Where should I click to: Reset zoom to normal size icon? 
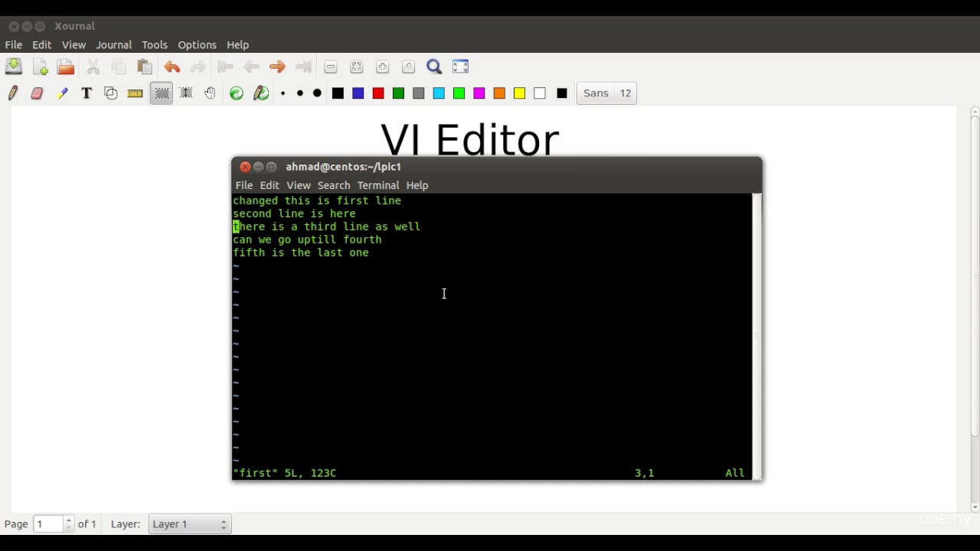point(409,67)
